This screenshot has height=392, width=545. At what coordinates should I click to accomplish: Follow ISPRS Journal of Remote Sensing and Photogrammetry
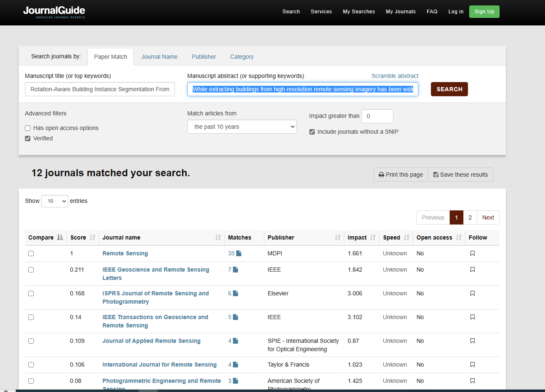(472, 293)
